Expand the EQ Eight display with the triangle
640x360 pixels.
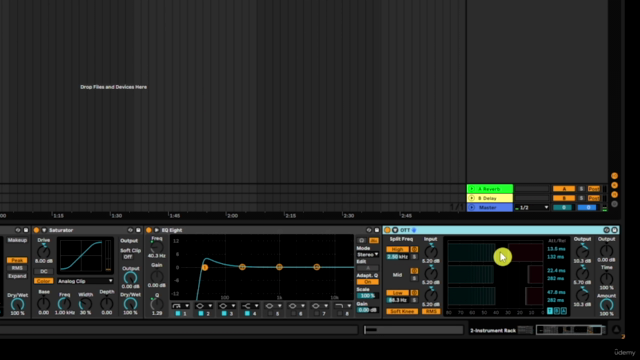coord(156,230)
